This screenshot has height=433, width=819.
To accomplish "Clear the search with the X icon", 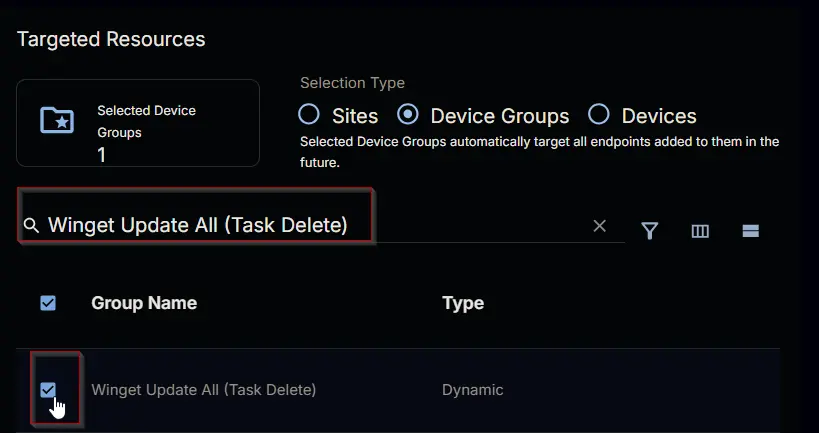I will click(600, 226).
